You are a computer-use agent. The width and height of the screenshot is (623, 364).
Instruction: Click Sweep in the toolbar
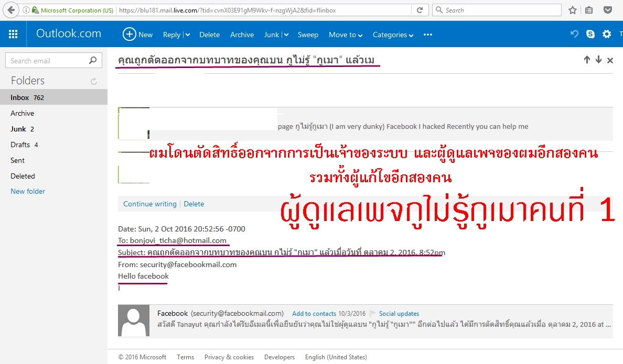308,35
